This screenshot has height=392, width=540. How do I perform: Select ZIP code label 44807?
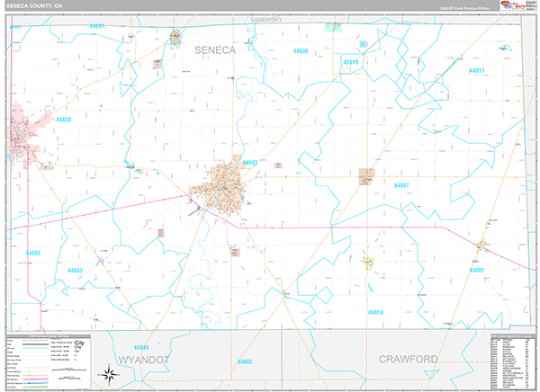click(x=477, y=270)
